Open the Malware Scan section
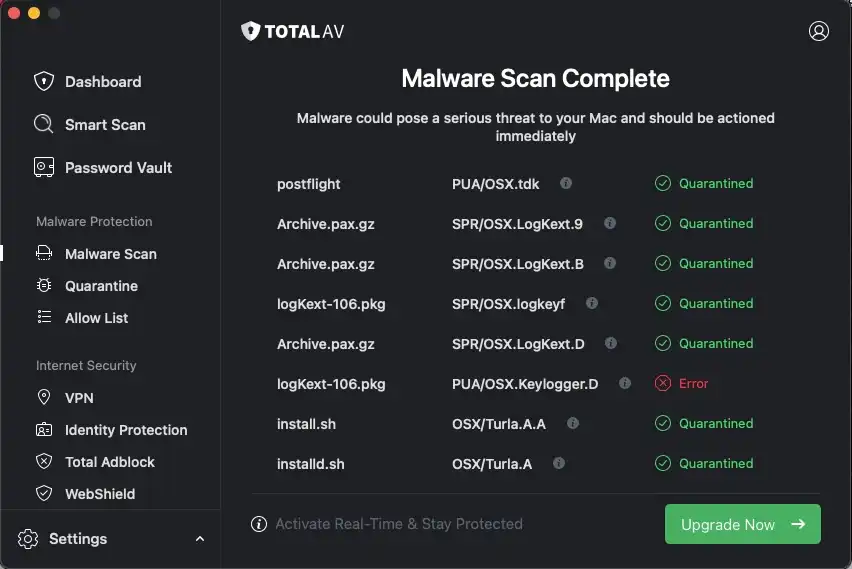Screen dimensions: 852x569 [110, 254]
